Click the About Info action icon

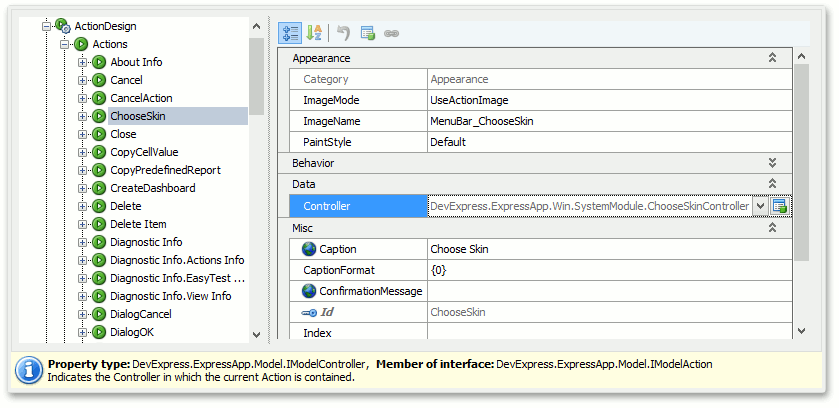point(99,62)
